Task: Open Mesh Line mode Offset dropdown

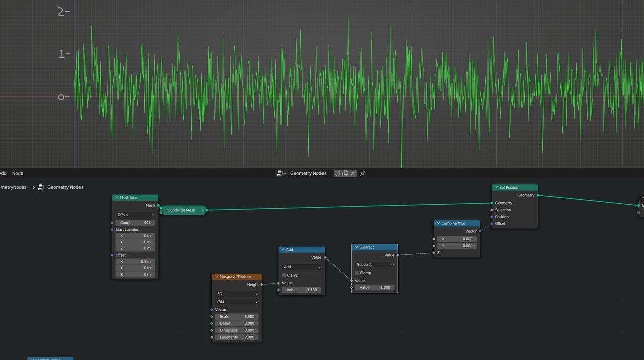Action: (135, 215)
